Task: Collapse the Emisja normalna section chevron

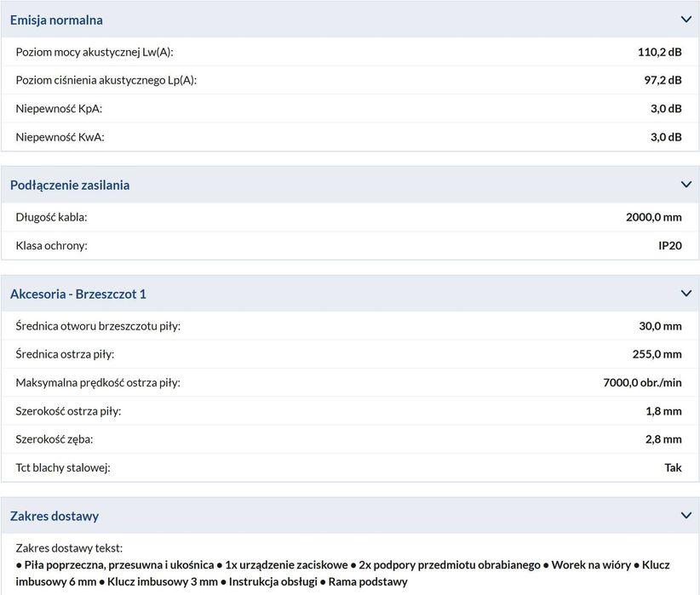Action: click(686, 20)
